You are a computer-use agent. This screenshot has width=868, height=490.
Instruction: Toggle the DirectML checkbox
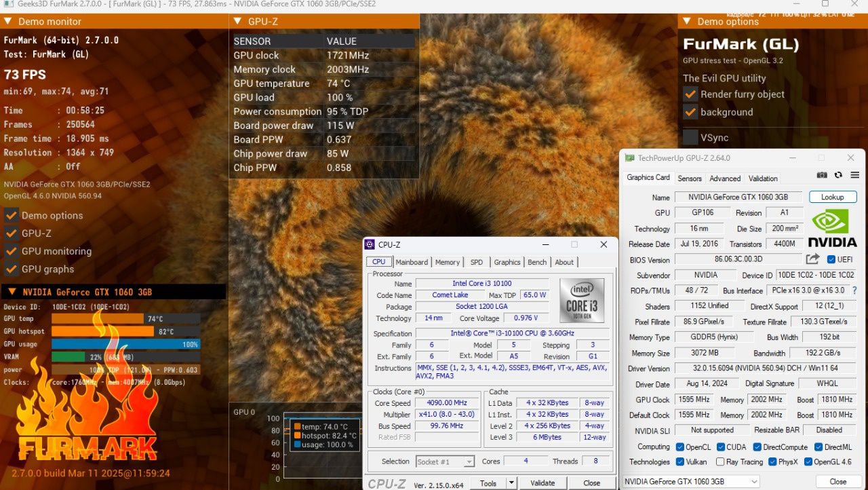pyautogui.click(x=818, y=447)
